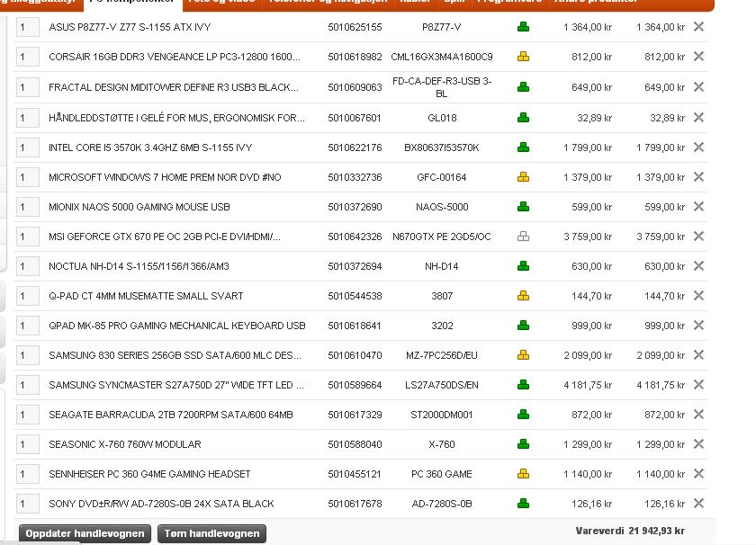Select article number 5010588040
The height and width of the screenshot is (545, 756).
pos(355,444)
